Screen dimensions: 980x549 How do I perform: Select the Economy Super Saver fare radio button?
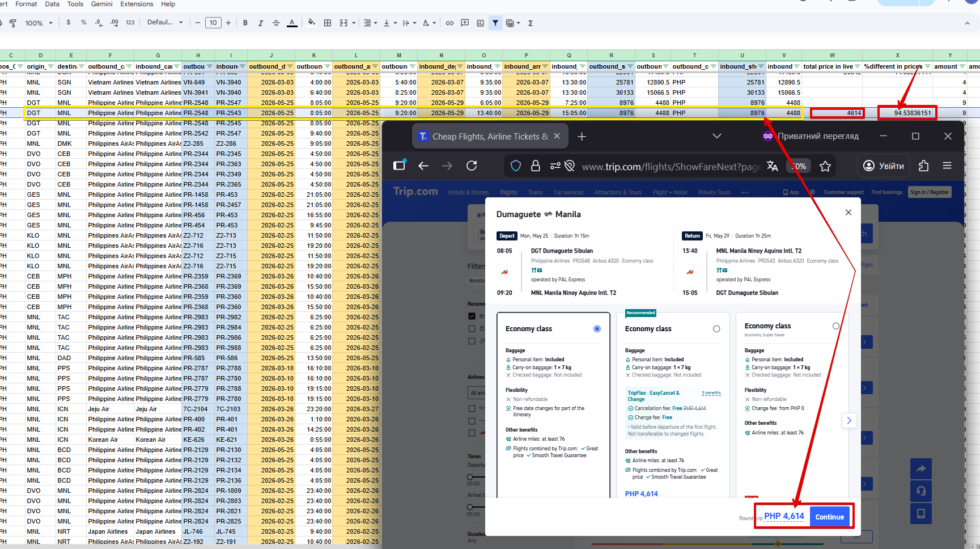coord(835,326)
